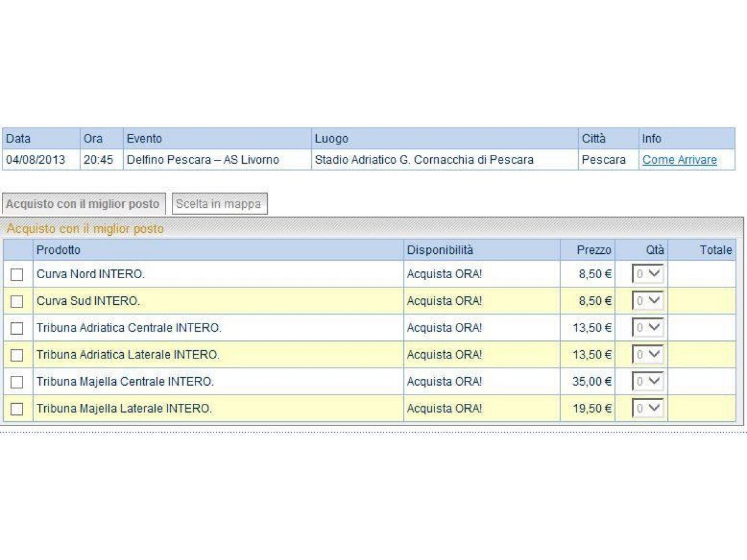Click the Prodotto column header
747x560 pixels.
click(59, 250)
